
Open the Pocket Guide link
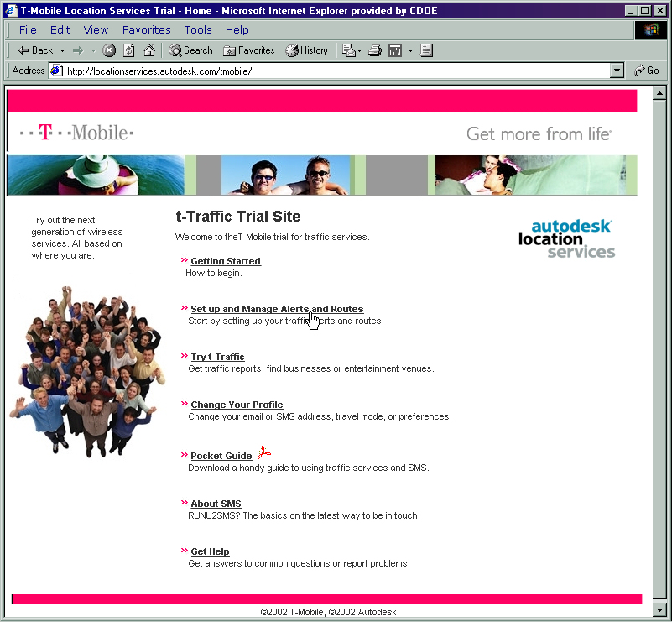[221, 456]
